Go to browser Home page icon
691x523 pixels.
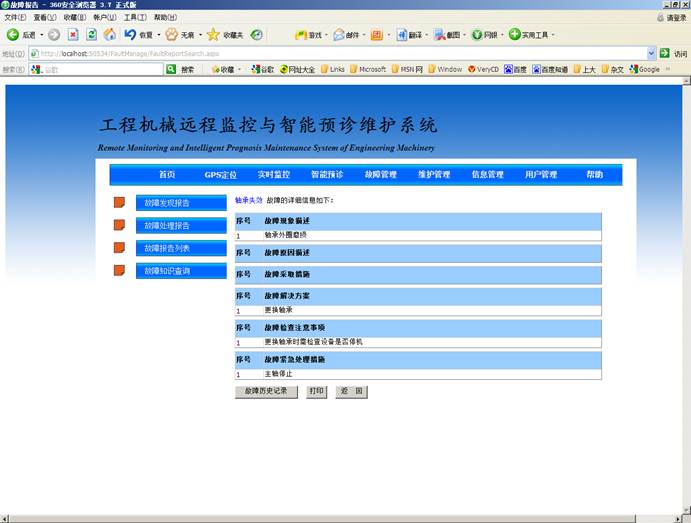click(110, 34)
